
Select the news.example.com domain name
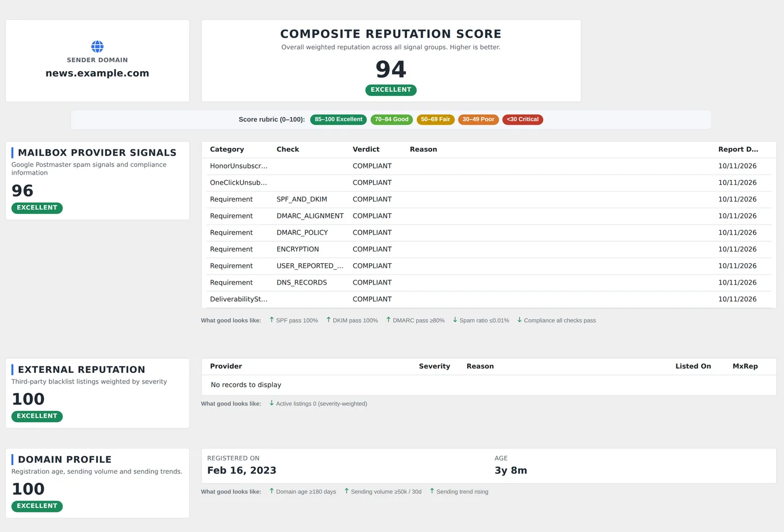(97, 73)
